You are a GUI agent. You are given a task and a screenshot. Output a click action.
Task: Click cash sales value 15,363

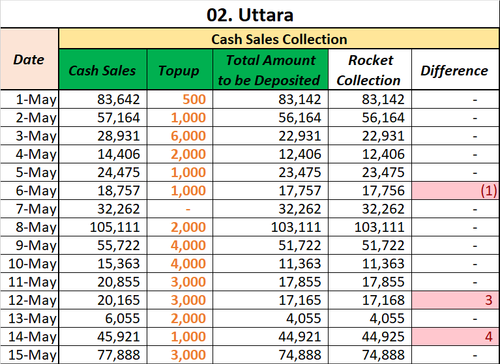(103, 264)
